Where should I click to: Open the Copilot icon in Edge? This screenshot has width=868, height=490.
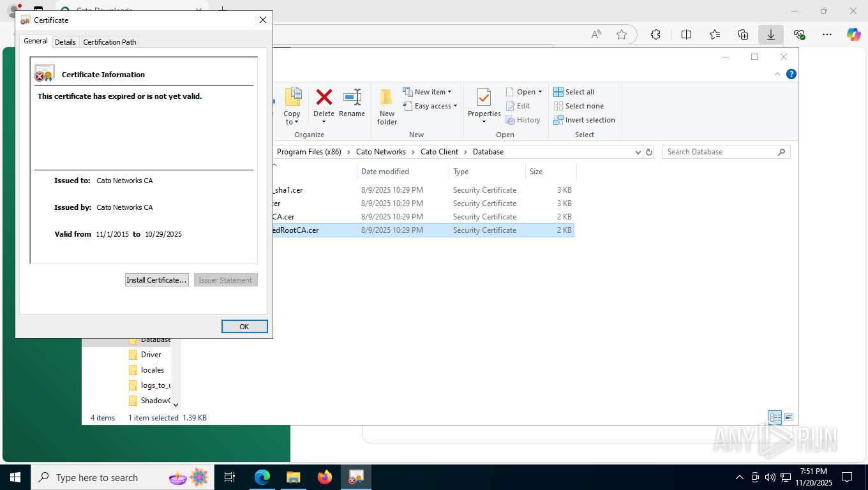(x=854, y=34)
